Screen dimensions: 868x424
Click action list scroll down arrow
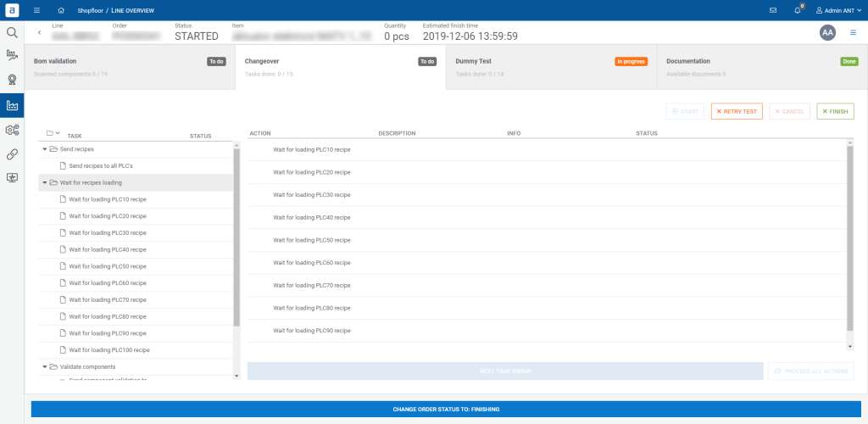pos(850,347)
